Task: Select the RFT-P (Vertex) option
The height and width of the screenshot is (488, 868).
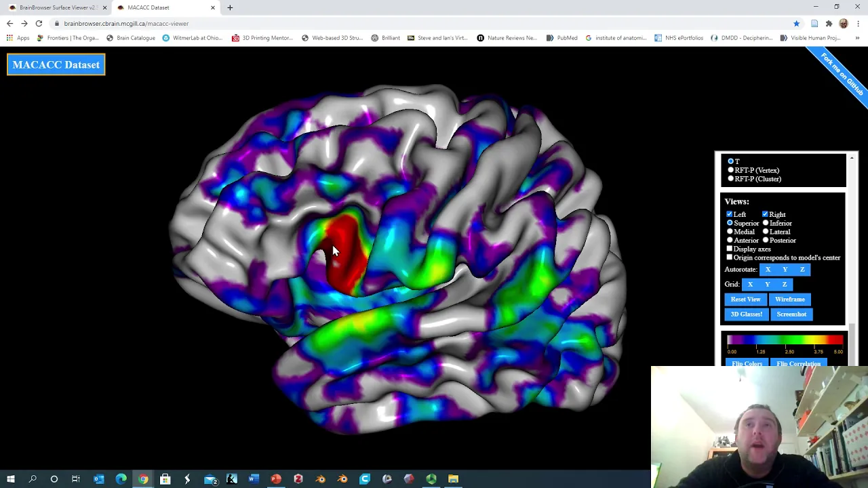Action: tap(730, 170)
